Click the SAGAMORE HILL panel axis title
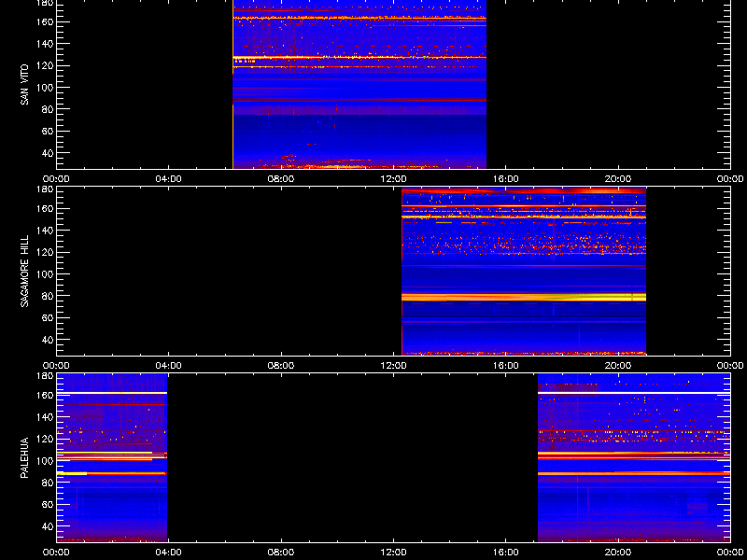 25,272
